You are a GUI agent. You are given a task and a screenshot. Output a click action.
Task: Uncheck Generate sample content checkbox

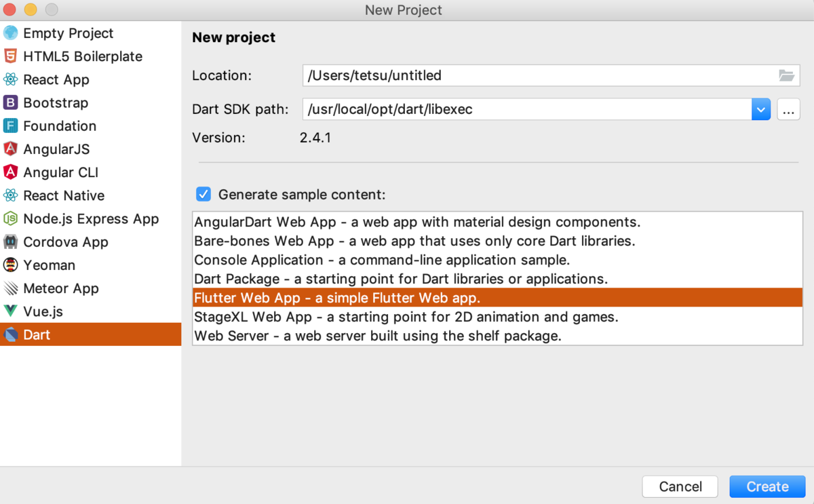coord(203,195)
